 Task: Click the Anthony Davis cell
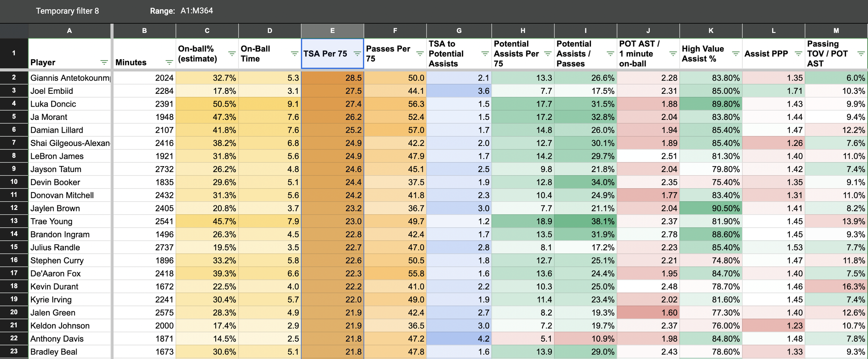coord(69,338)
